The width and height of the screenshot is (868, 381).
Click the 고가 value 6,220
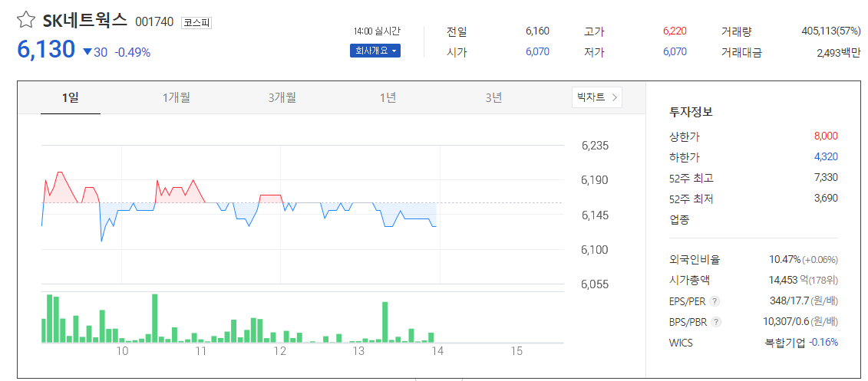675,31
